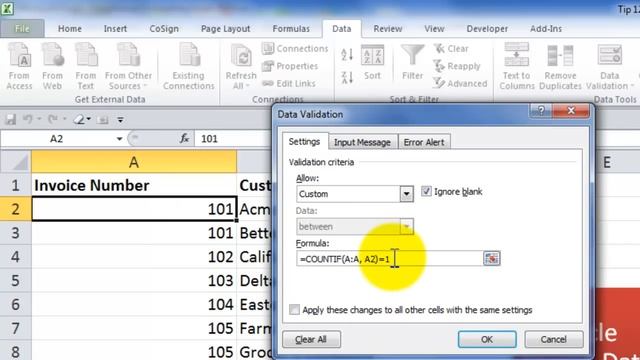Click the Undo icon
The width and height of the screenshot is (640, 360).
(27, 119)
